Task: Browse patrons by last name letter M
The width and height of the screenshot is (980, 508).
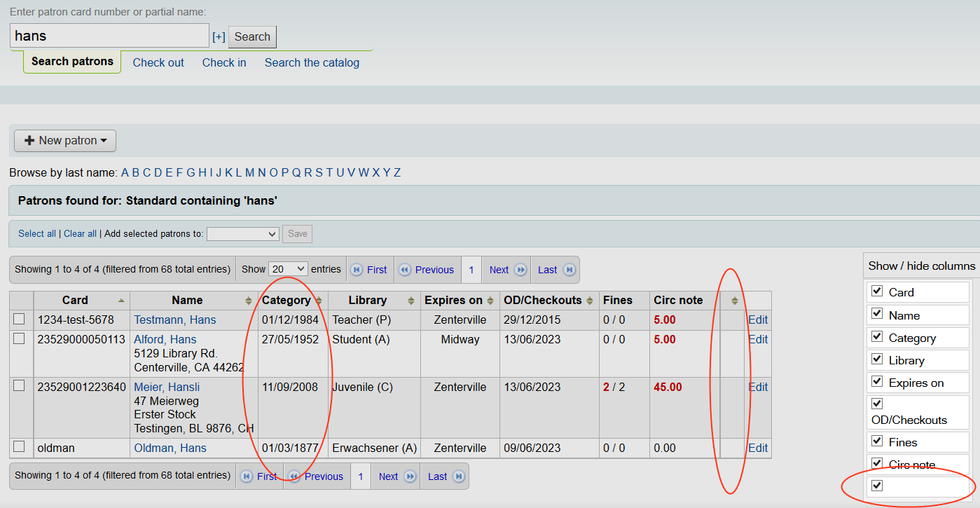Action: point(249,172)
